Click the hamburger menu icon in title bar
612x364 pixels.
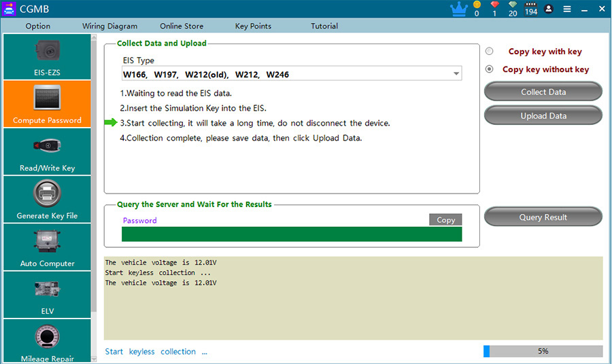point(566,9)
